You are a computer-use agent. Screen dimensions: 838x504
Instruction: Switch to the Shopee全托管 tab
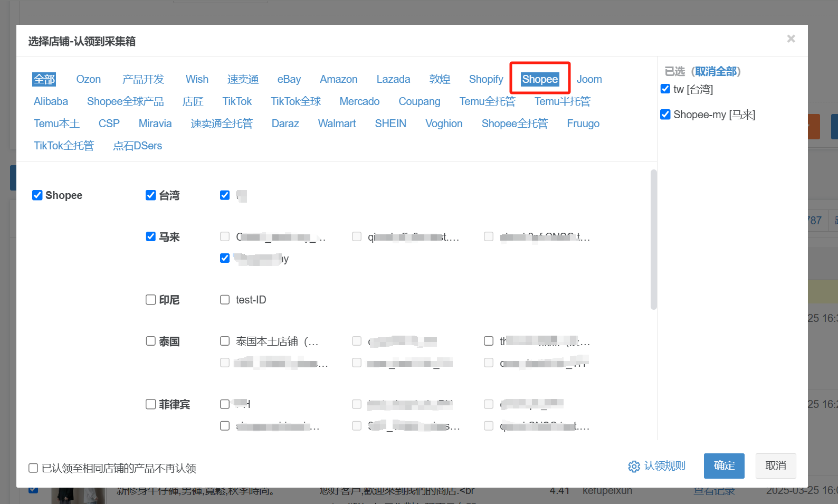(x=515, y=123)
